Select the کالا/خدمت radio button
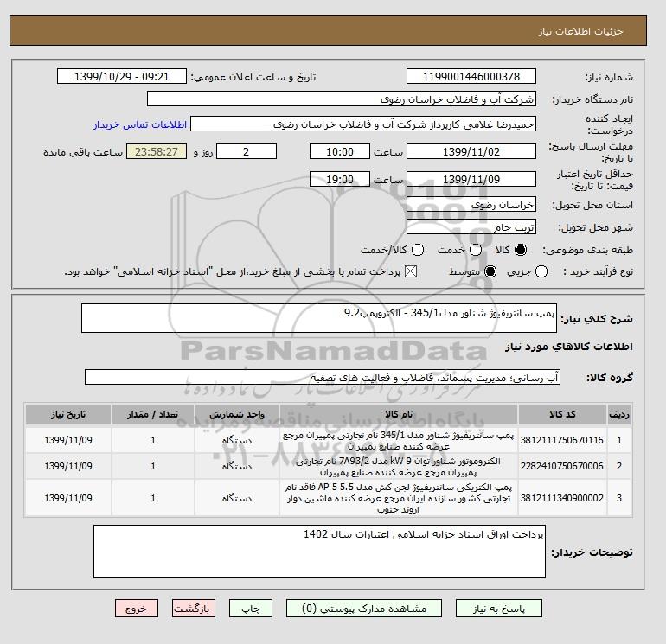The width and height of the screenshot is (666, 644). 418,250
